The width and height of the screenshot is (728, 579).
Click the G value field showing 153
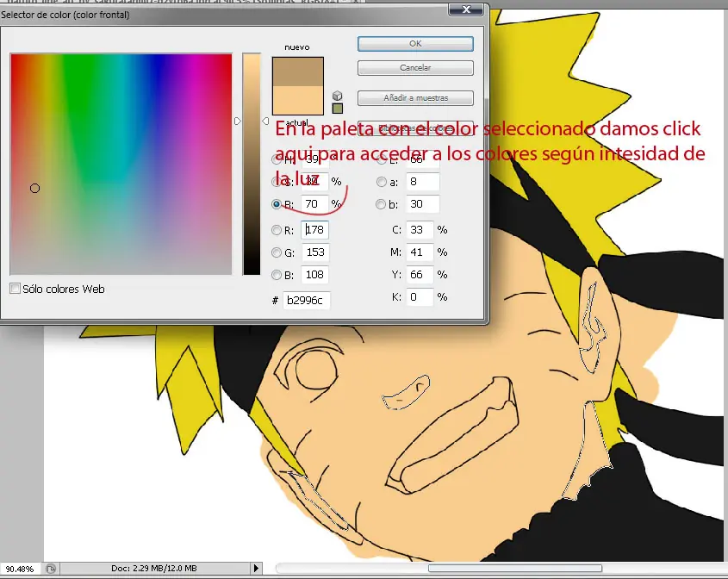[x=314, y=252]
